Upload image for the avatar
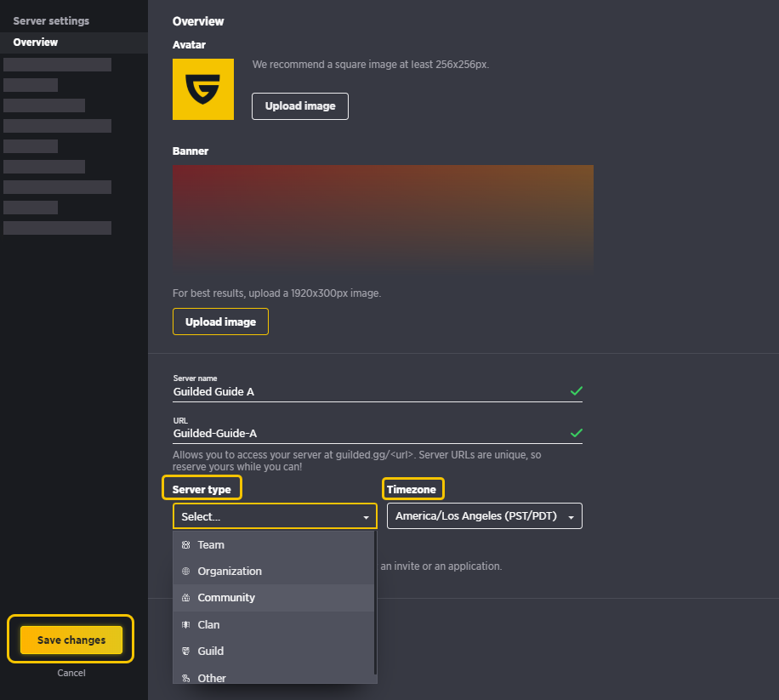Image resolution: width=779 pixels, height=700 pixels. coord(300,106)
